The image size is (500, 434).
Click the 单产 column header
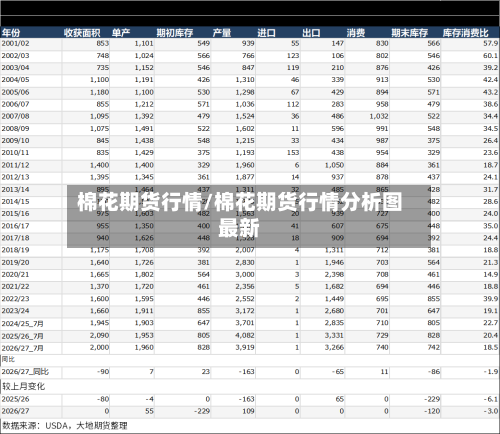pos(121,33)
